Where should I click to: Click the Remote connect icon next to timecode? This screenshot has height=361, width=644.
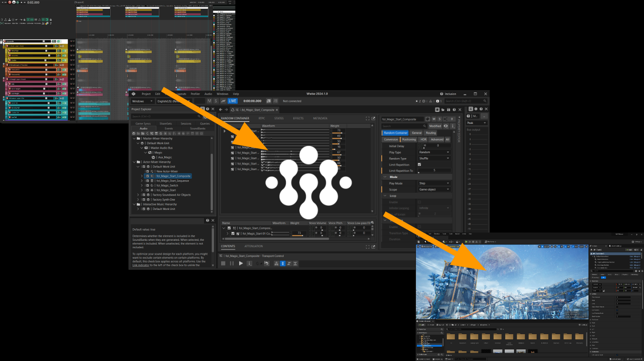(x=269, y=101)
